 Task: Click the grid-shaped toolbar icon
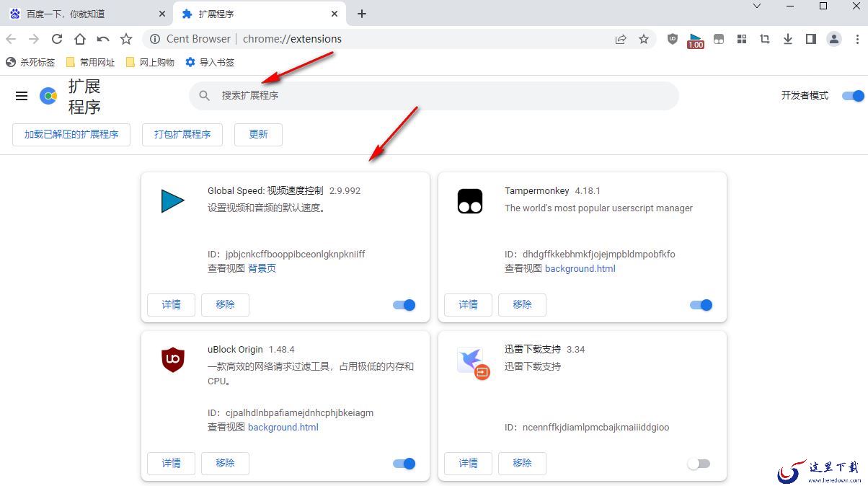click(x=742, y=39)
